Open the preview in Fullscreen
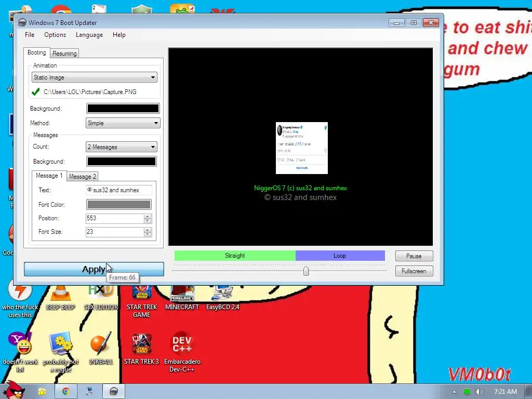 click(x=414, y=271)
